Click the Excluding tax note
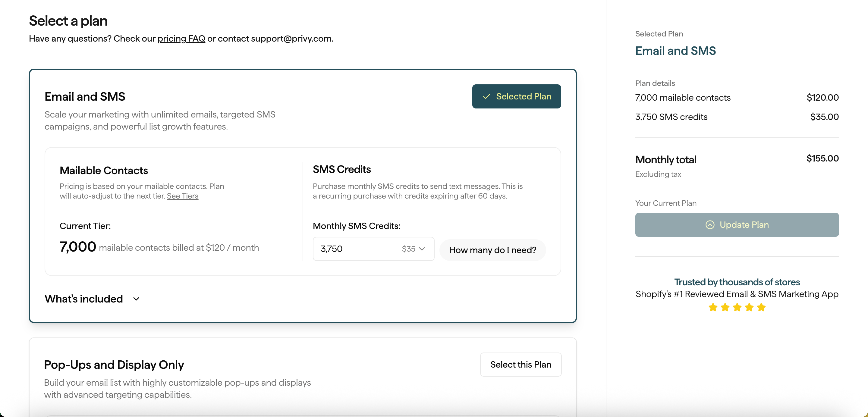This screenshot has height=417, width=868. pos(658,174)
